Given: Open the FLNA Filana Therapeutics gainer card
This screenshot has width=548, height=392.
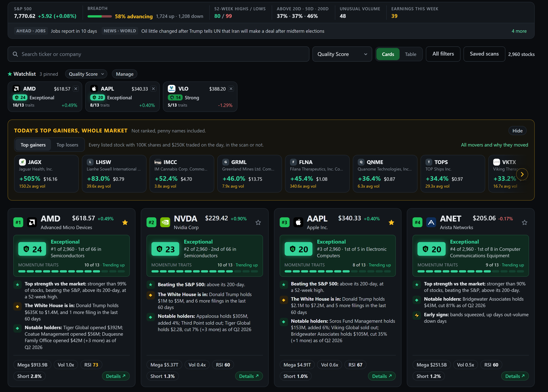Looking at the screenshot, I should (x=317, y=174).
